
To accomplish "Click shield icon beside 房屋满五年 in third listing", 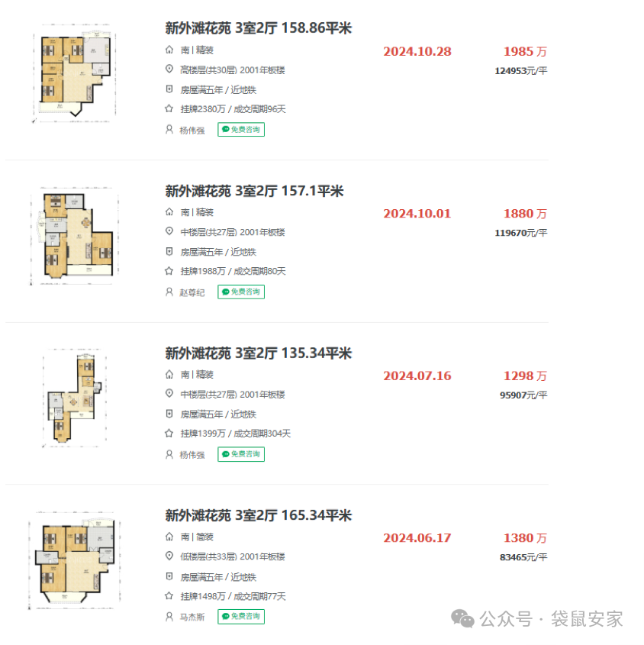I will click(169, 414).
